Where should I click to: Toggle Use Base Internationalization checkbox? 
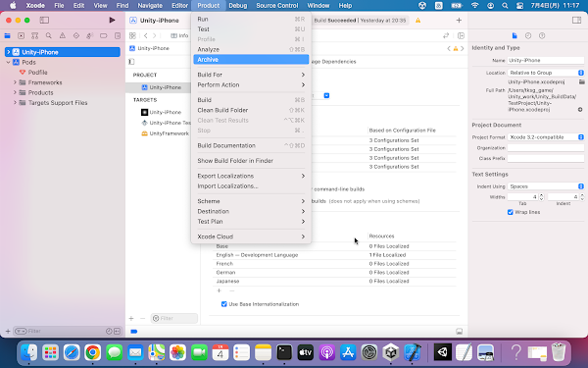223,304
